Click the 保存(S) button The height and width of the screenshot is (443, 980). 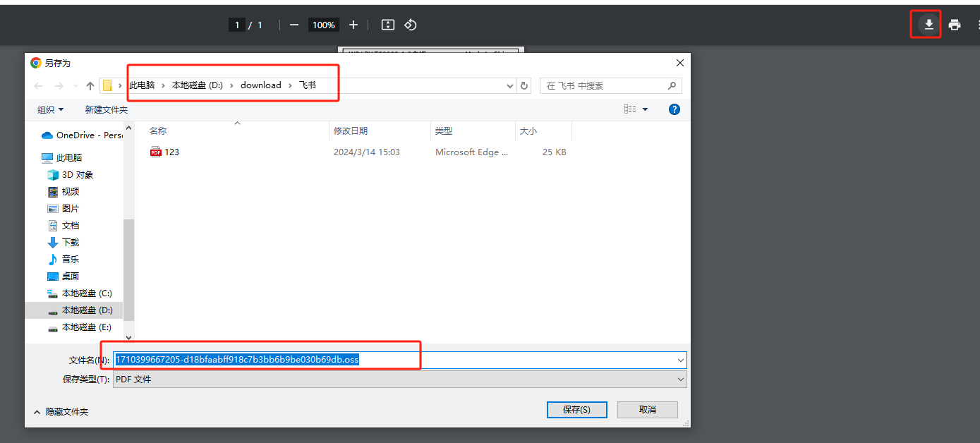[x=576, y=409]
